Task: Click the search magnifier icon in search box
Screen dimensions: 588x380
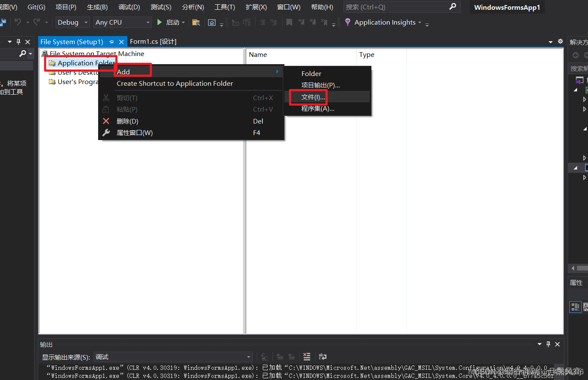Action: point(453,6)
